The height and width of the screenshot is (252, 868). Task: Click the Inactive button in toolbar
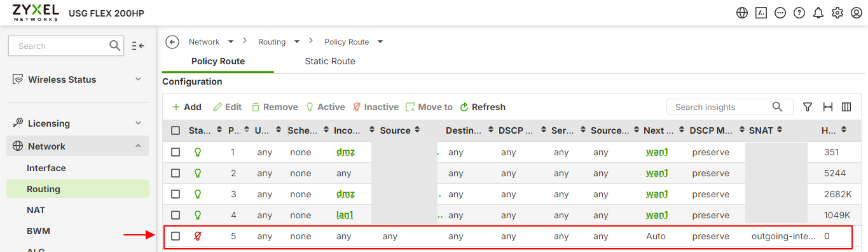(x=375, y=107)
